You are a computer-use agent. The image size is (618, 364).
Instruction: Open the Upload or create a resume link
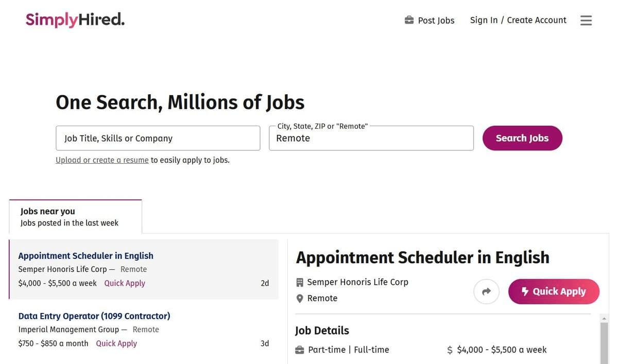101,160
